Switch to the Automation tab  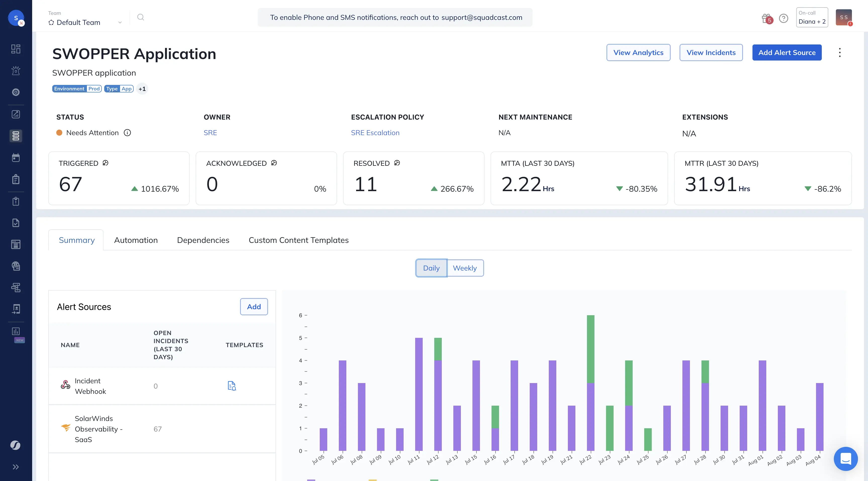point(136,240)
